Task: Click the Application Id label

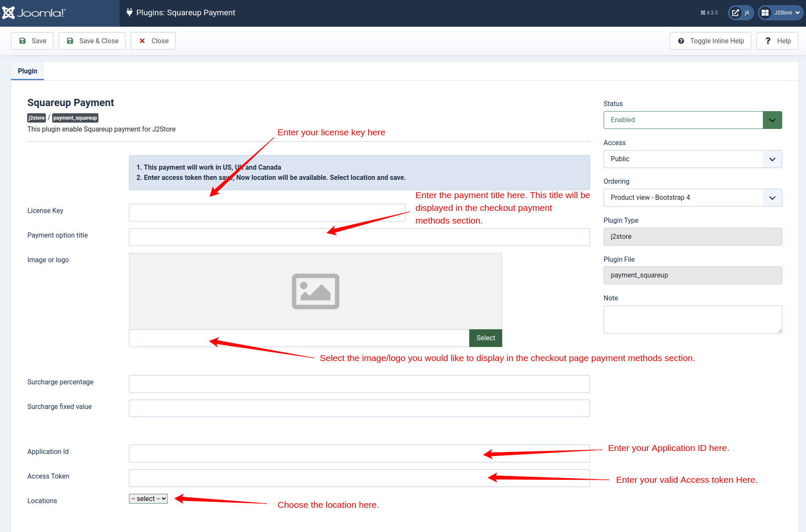Action: click(48, 452)
